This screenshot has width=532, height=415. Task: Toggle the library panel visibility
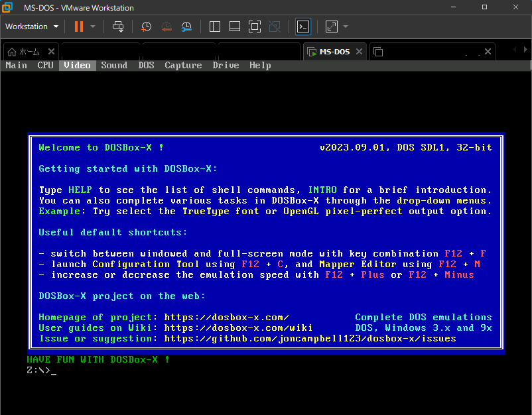[214, 27]
